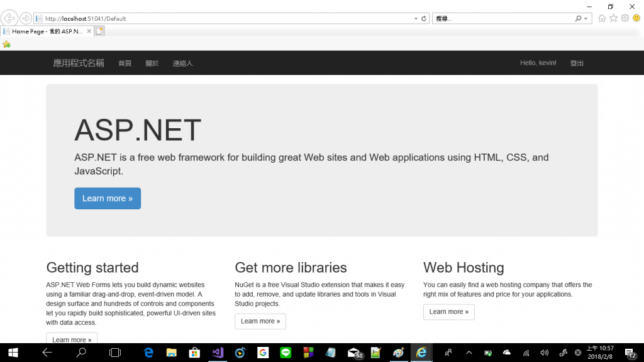Click the large ASP.NET heading

click(x=138, y=129)
